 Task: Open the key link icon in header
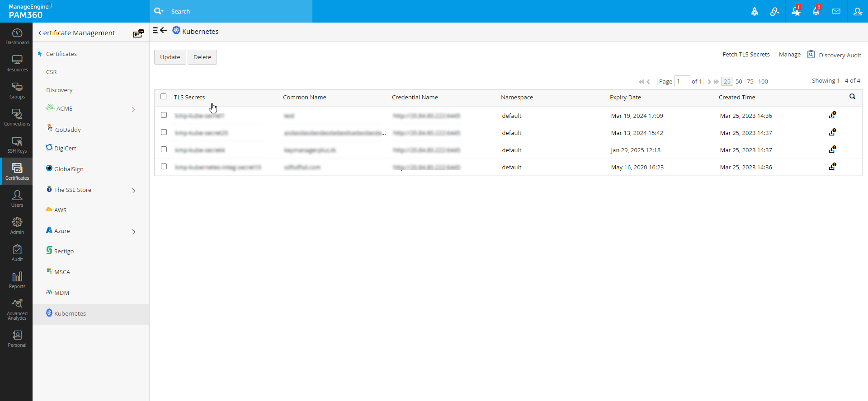click(775, 11)
